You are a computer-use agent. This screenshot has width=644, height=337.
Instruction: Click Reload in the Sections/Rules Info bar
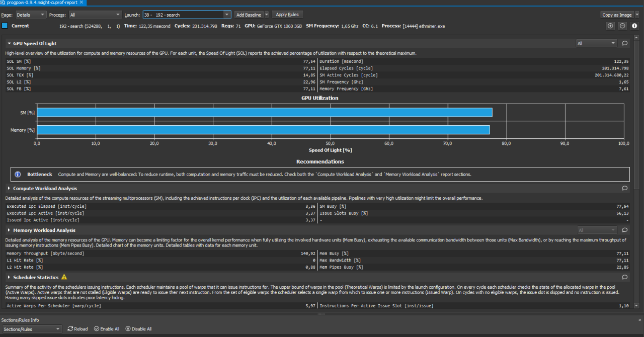[x=77, y=329]
